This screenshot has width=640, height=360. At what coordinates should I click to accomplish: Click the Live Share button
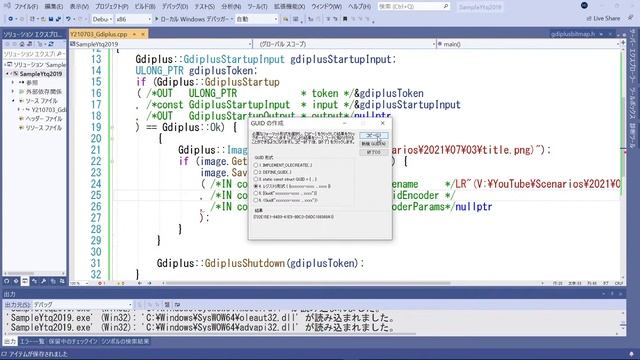click(603, 18)
